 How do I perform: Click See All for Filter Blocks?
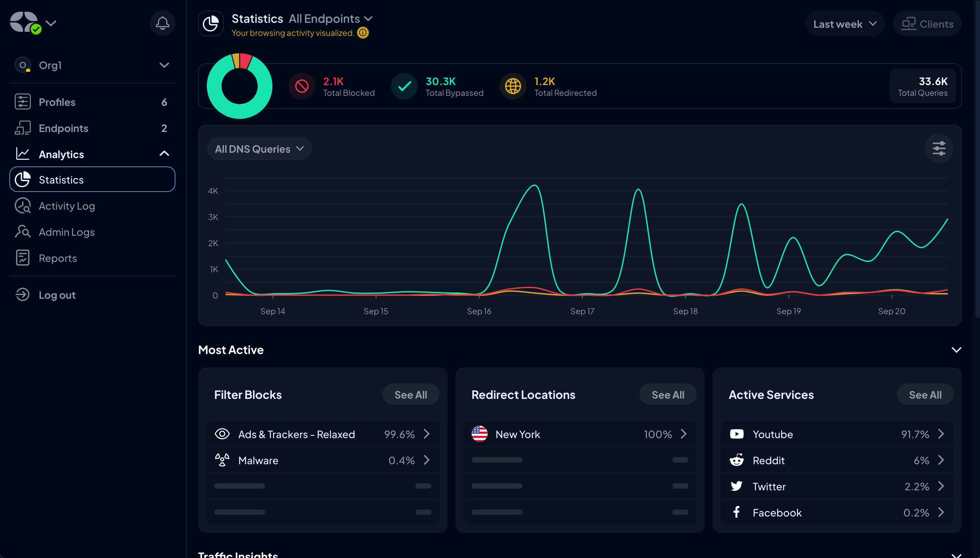tap(411, 394)
